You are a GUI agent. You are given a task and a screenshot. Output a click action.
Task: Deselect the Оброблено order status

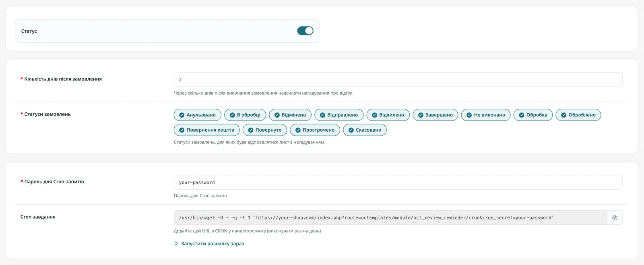(578, 115)
